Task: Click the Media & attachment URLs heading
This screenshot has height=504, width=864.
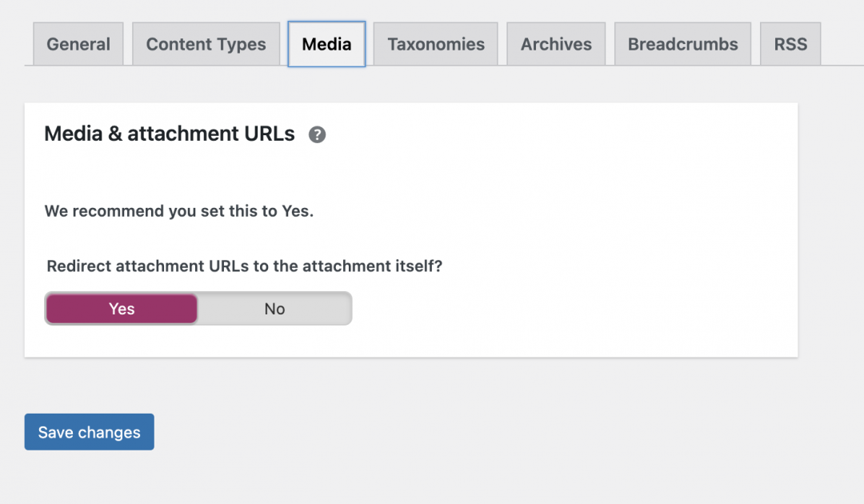Action: [x=170, y=134]
